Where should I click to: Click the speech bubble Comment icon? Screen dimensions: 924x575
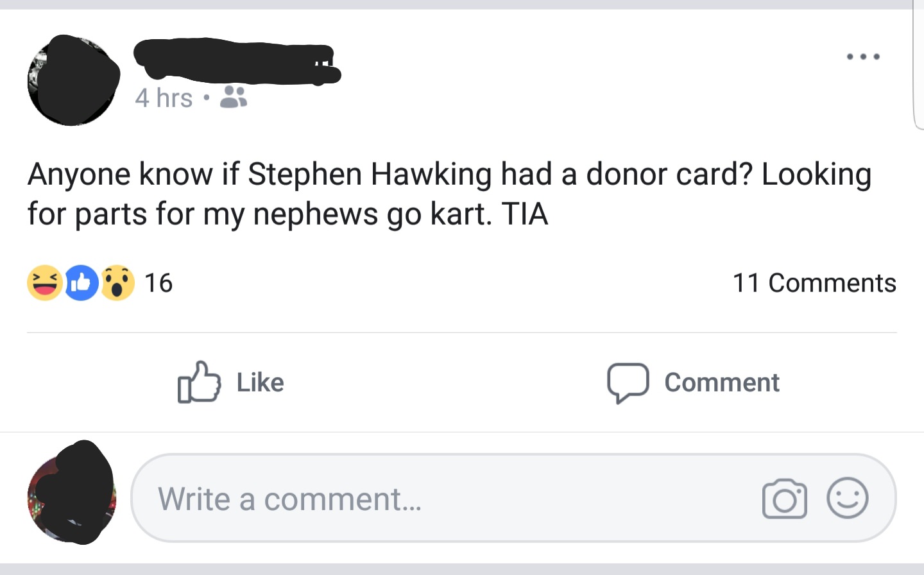[x=628, y=382]
